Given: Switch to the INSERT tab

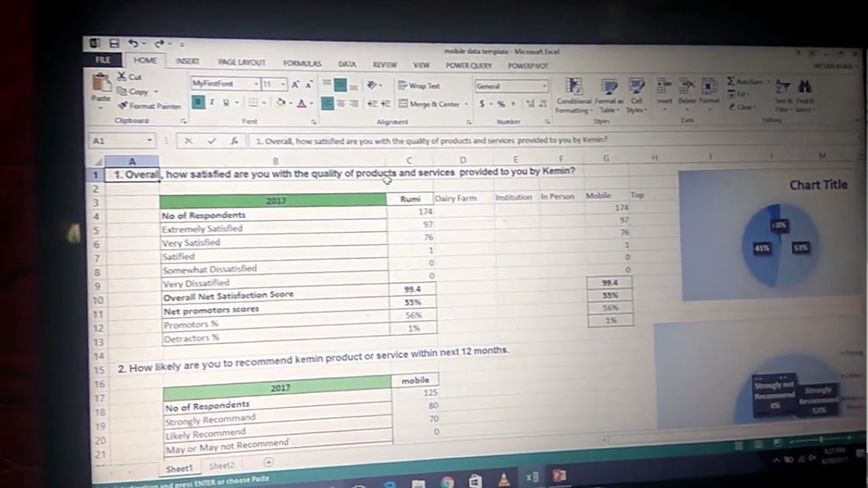Looking at the screenshot, I should point(187,61).
